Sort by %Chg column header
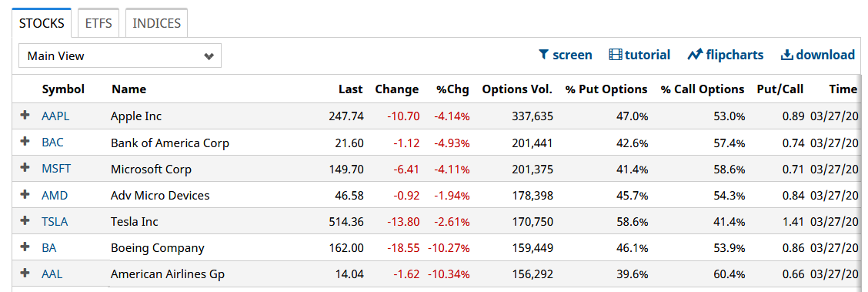The image size is (868, 292). tap(452, 89)
